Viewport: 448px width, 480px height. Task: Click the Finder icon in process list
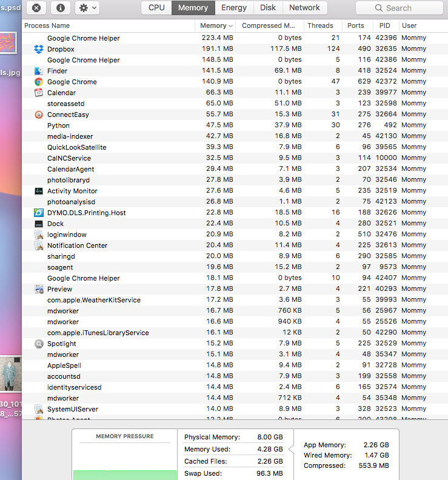coord(39,71)
